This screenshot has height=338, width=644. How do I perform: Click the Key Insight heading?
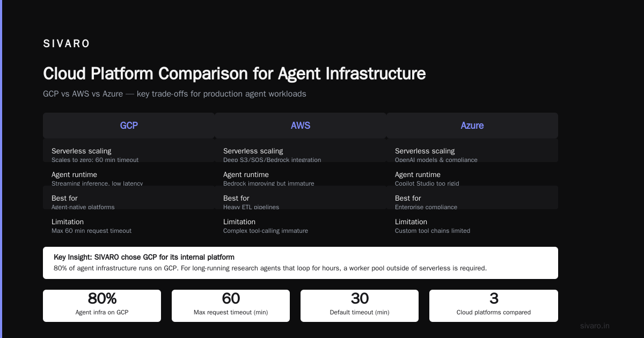(x=144, y=257)
